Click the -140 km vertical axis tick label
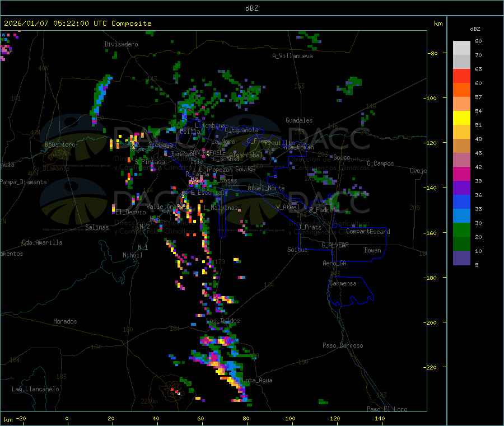This screenshot has width=504, height=426. coord(431,188)
